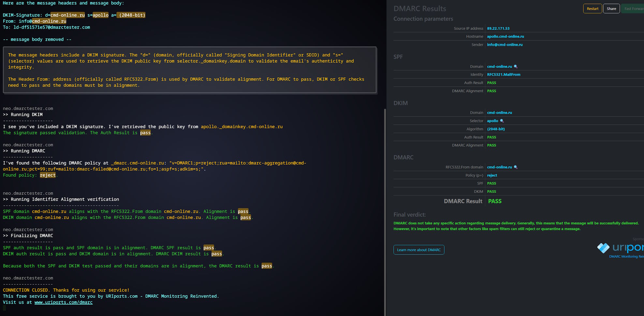The width and height of the screenshot is (644, 316).
Task: Click source IP address 89.22.171.53
Action: click(x=498, y=29)
